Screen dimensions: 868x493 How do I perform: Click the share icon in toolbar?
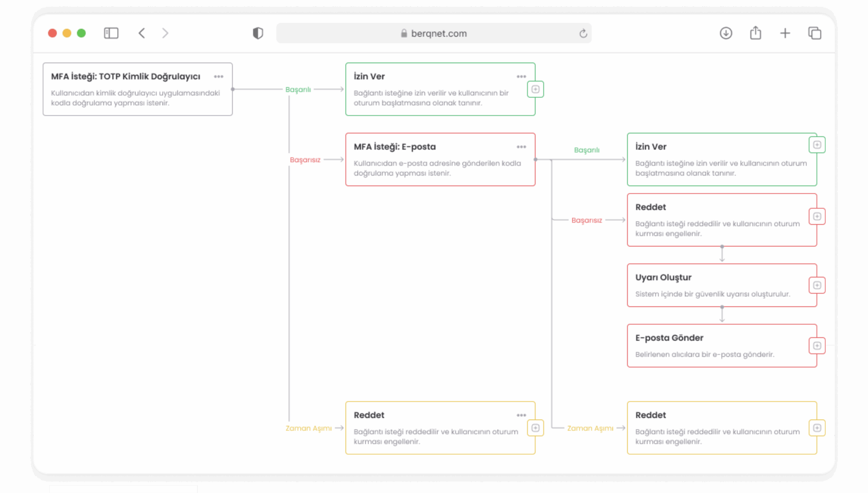[755, 33]
